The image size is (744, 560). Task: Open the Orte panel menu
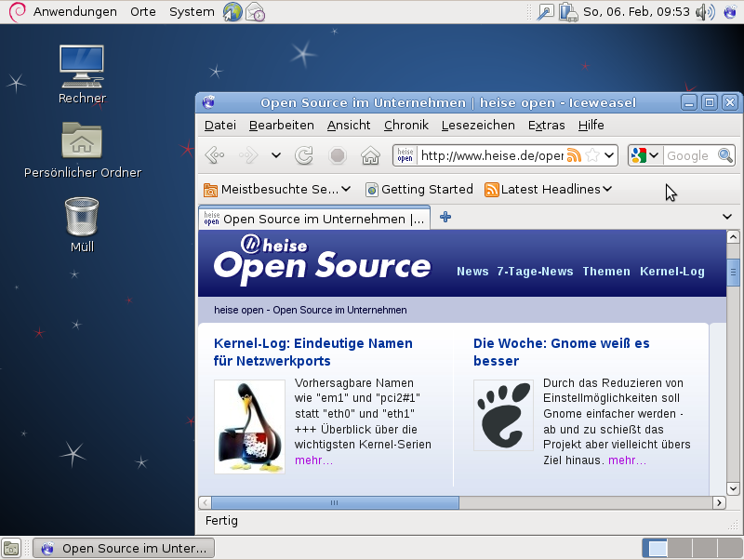(x=143, y=12)
